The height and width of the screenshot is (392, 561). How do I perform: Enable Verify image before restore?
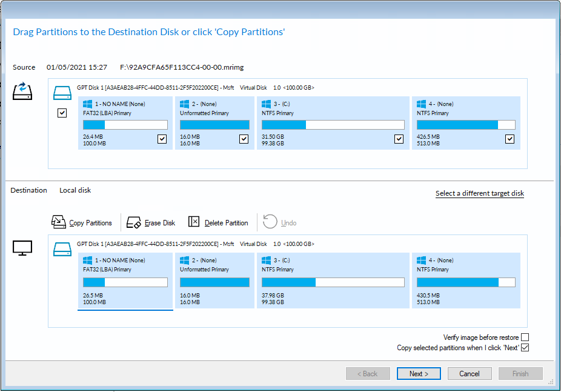[525, 337]
